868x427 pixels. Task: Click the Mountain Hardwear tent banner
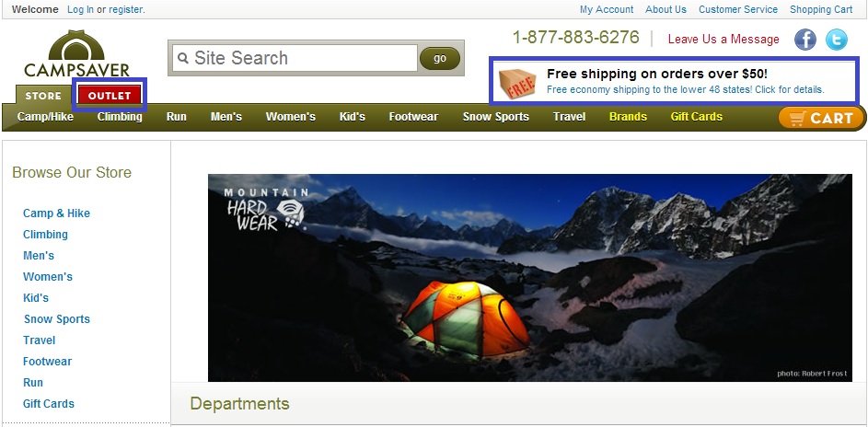pos(530,278)
